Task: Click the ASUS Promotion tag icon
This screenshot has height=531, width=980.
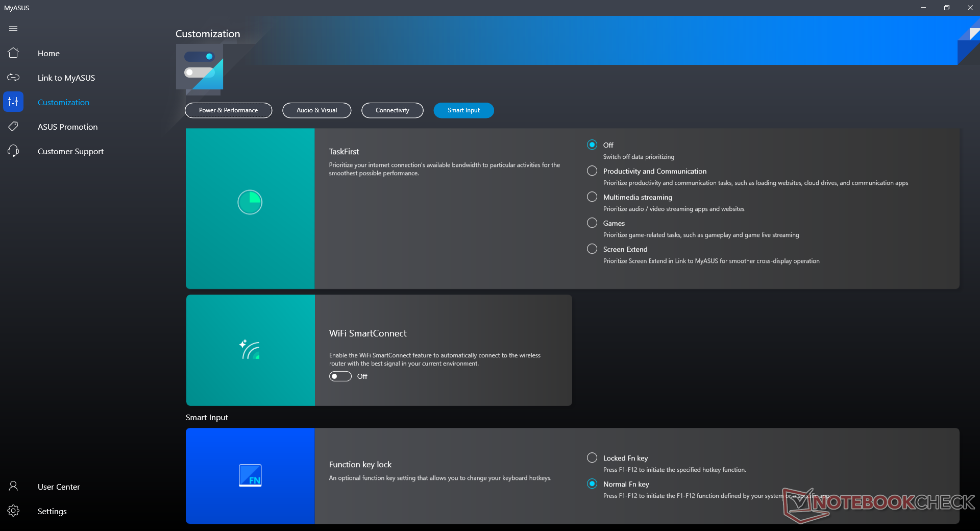Action: (x=13, y=127)
